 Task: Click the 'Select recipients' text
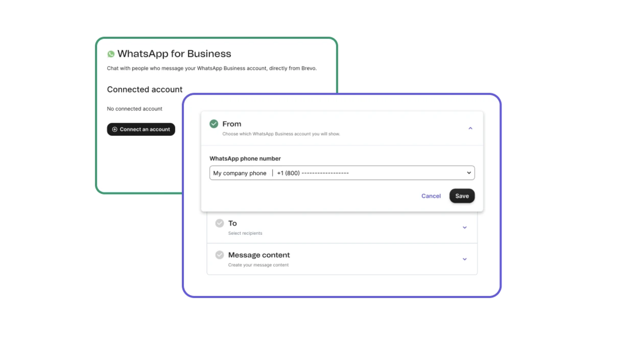pyautogui.click(x=245, y=234)
